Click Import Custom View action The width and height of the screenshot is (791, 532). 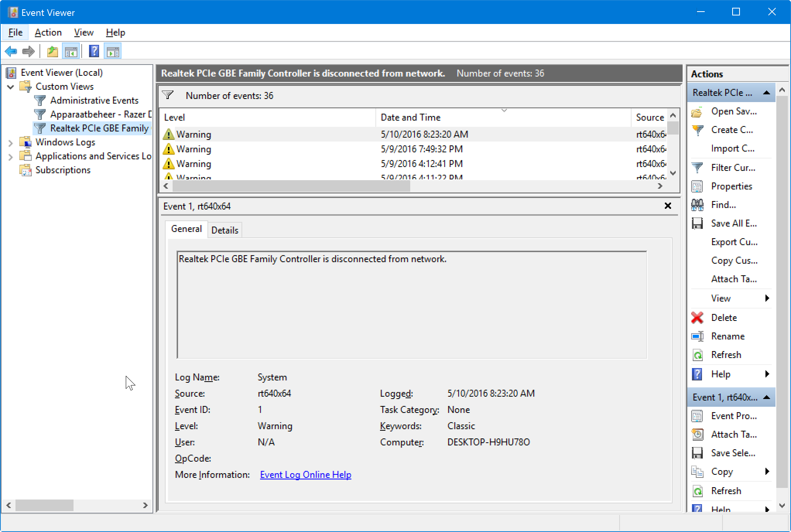[x=733, y=149]
